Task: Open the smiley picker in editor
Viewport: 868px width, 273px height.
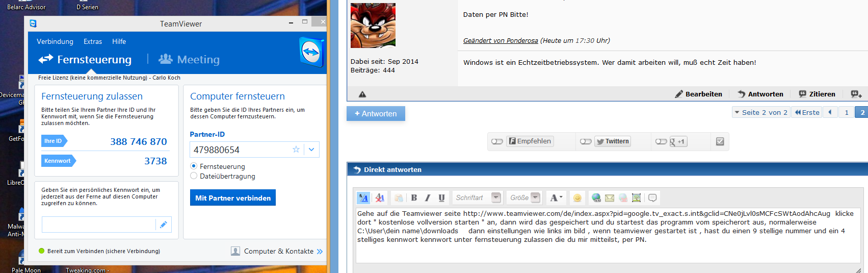Action: click(577, 198)
